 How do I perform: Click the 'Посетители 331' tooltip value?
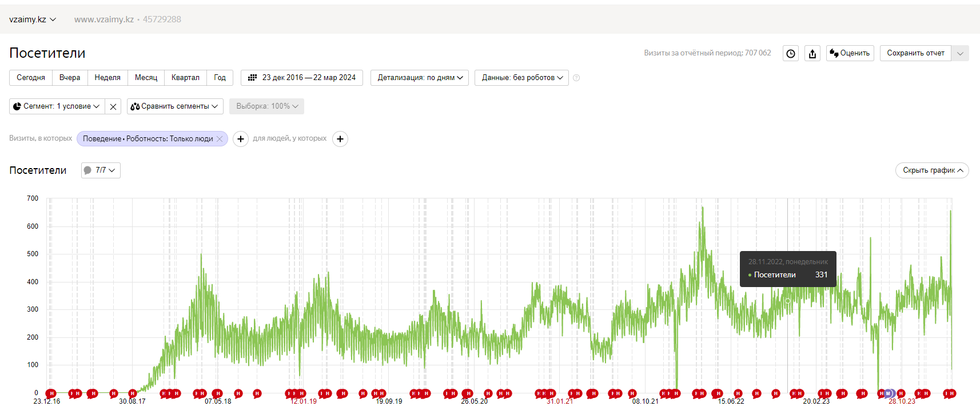click(788, 275)
